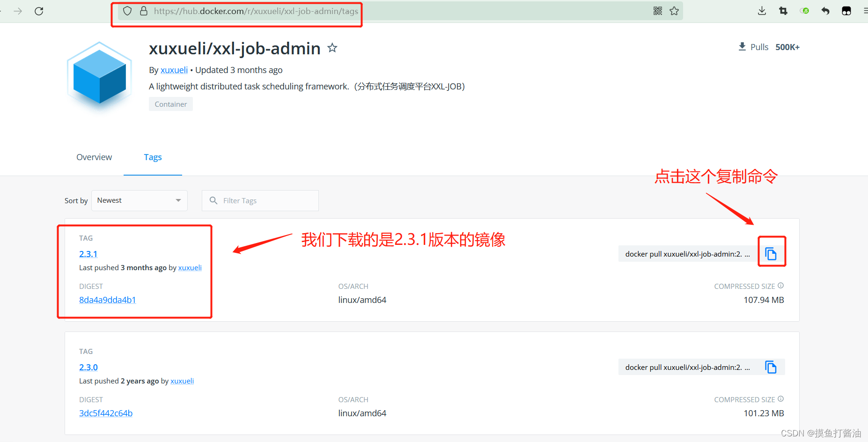Image resolution: width=868 pixels, height=442 pixels.
Task: Click the 101.23 MB size value
Action: click(764, 413)
